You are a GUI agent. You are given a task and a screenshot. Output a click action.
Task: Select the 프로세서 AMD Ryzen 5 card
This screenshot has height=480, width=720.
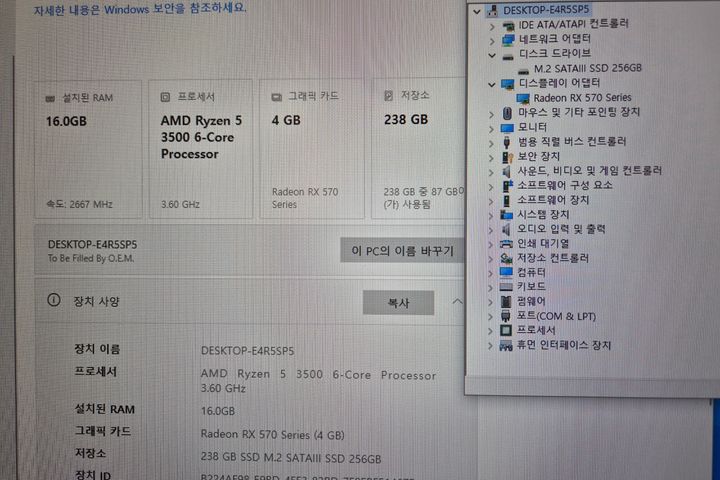tap(201, 149)
